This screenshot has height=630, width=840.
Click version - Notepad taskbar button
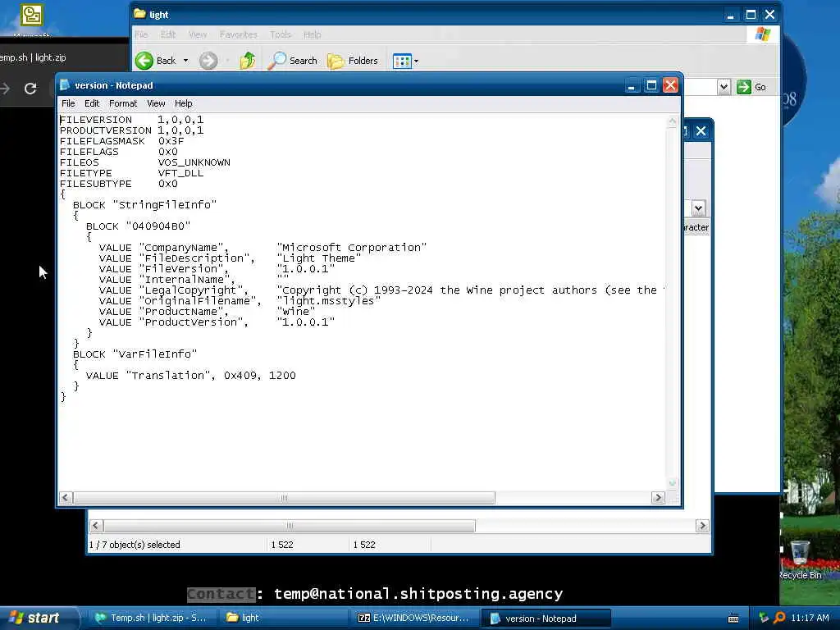tap(546, 619)
